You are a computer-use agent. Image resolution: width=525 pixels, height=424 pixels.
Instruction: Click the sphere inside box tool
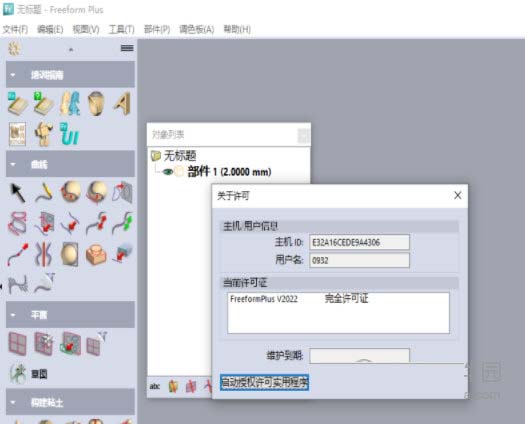[70, 254]
